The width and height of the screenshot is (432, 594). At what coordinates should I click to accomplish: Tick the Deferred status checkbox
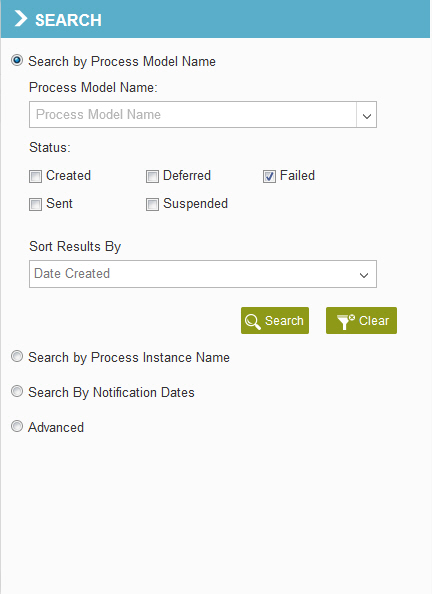(152, 177)
